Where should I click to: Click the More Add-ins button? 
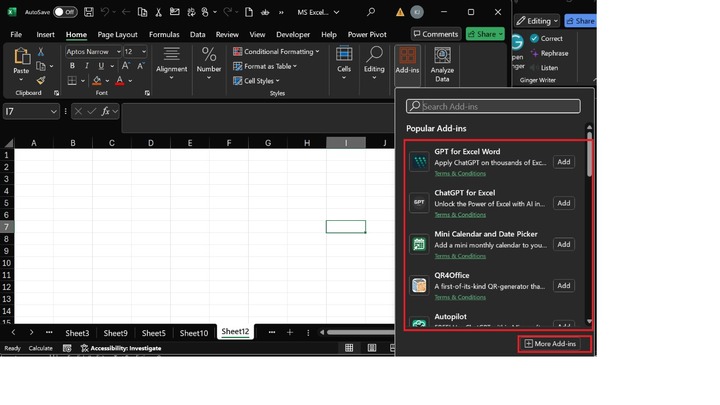550,344
